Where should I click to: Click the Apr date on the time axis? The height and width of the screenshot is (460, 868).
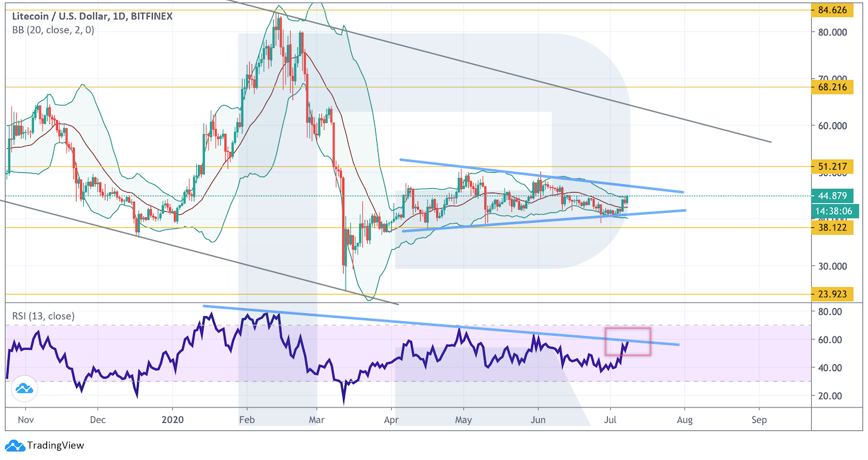(391, 420)
